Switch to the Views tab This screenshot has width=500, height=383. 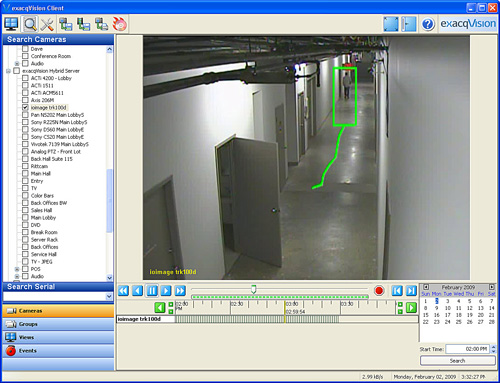tap(58, 337)
